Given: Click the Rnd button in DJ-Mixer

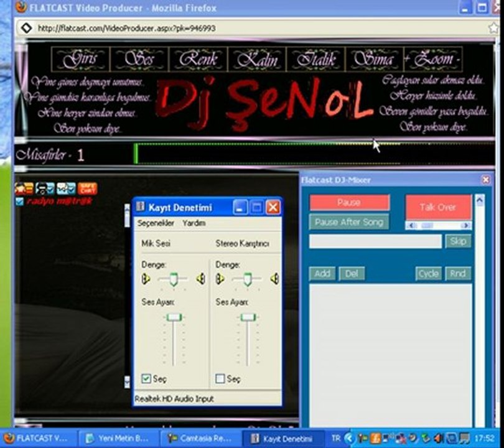Looking at the screenshot, I should pos(458,274).
